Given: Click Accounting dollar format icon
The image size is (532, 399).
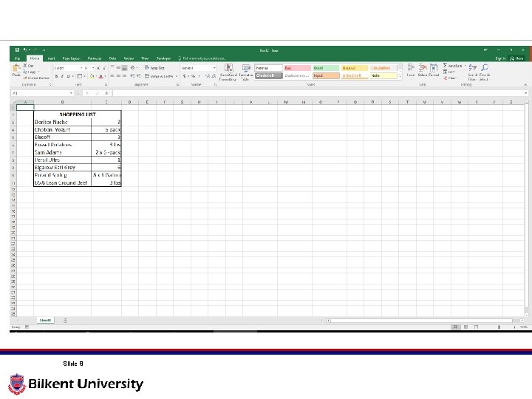Looking at the screenshot, I should [185, 76].
